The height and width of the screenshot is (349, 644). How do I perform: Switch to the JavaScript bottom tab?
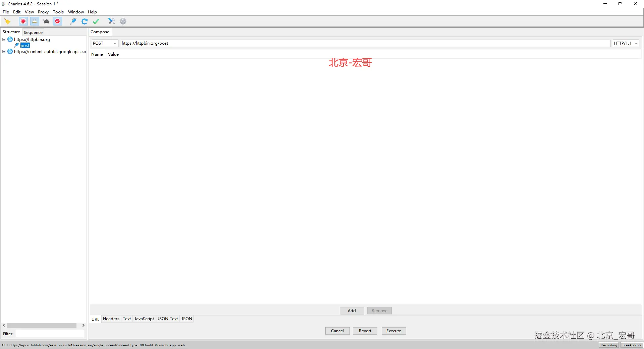click(144, 319)
